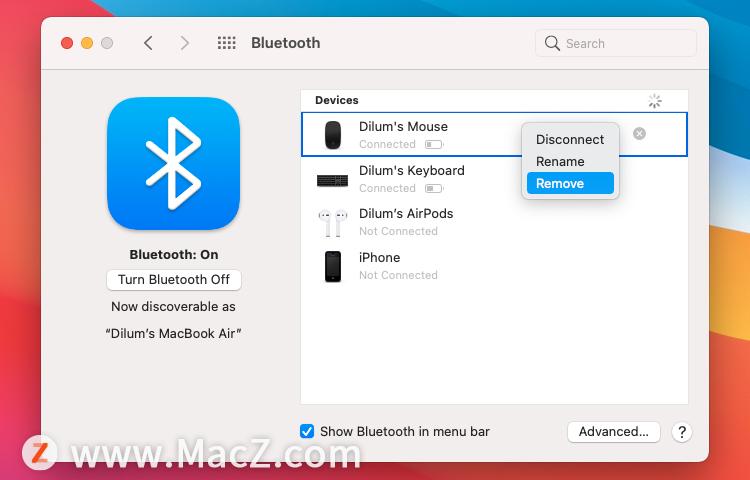Select the iPhone device icon

(x=333, y=266)
